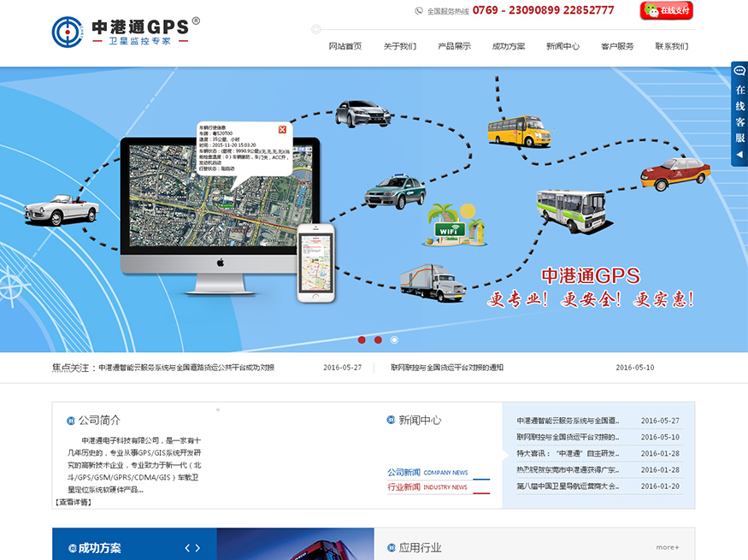Click the bullet icon beside 公司简介

[x=71, y=421]
